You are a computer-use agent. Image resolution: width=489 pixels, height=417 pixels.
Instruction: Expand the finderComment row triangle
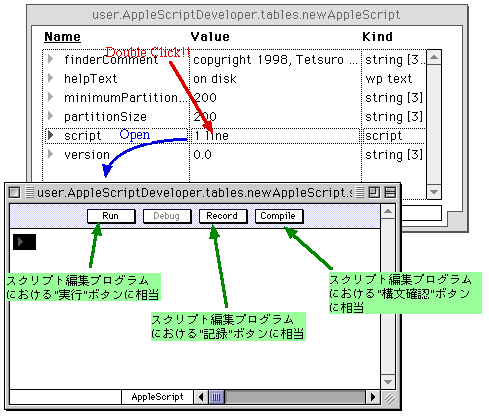tap(51, 59)
